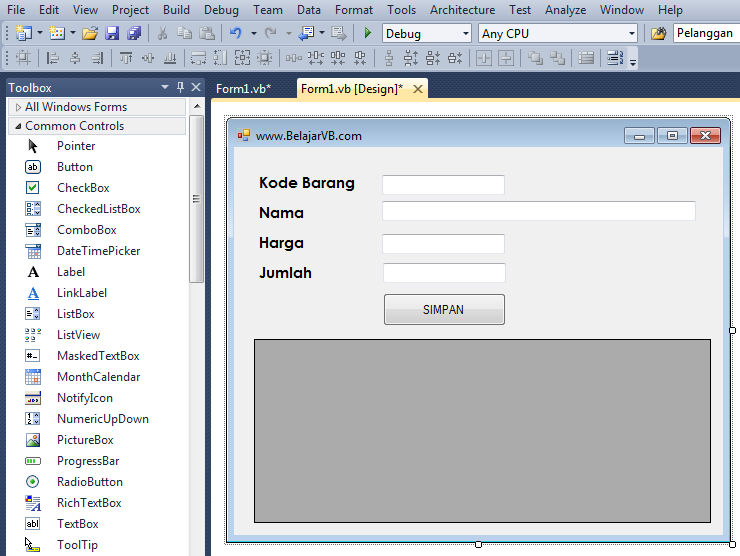Click the Save All icon
Viewport: 740px width, 556px height.
[x=134, y=33]
